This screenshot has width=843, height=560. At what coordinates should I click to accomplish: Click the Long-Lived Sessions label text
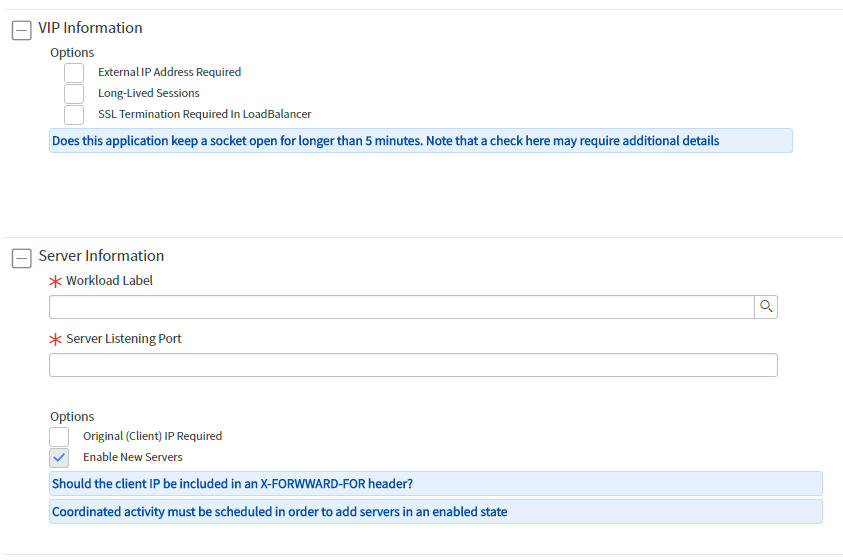[149, 93]
